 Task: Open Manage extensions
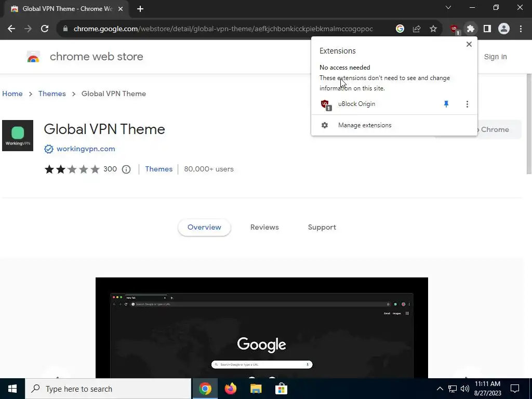394,125
